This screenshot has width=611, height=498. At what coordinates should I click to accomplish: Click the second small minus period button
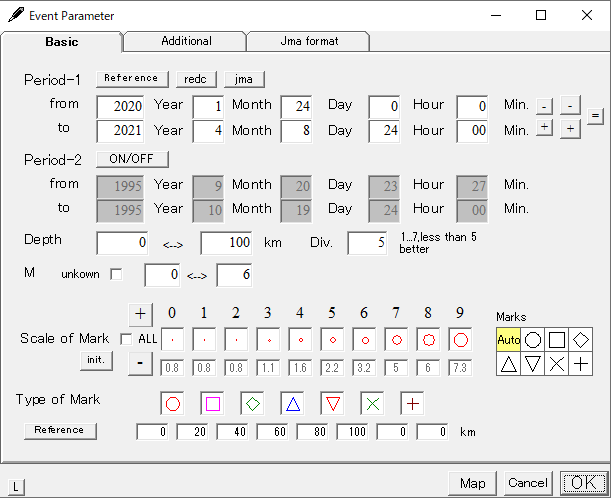tap(570, 105)
